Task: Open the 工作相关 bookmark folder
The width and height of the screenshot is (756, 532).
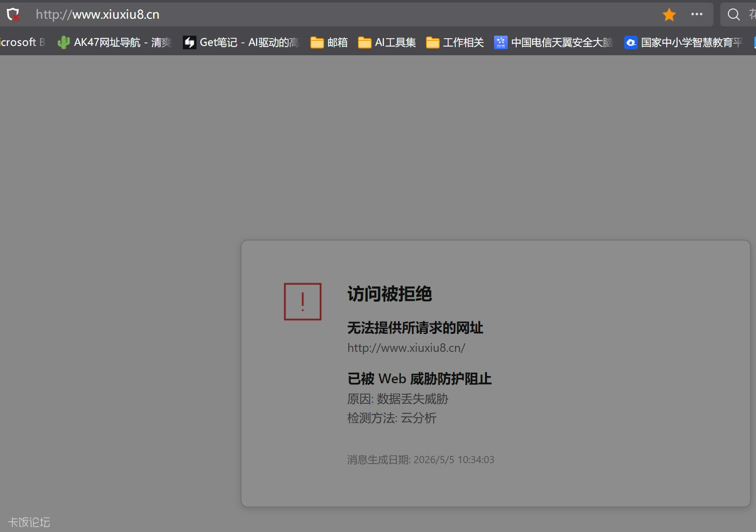Action: 455,42
